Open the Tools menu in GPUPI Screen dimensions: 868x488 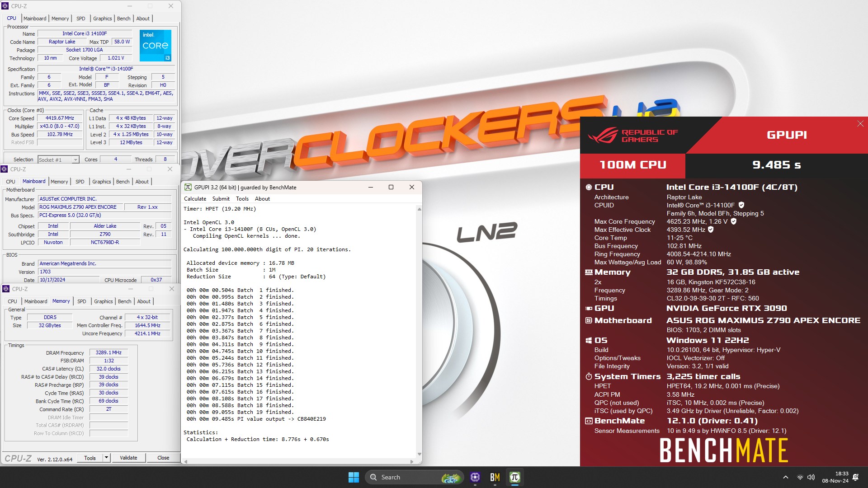(x=242, y=199)
